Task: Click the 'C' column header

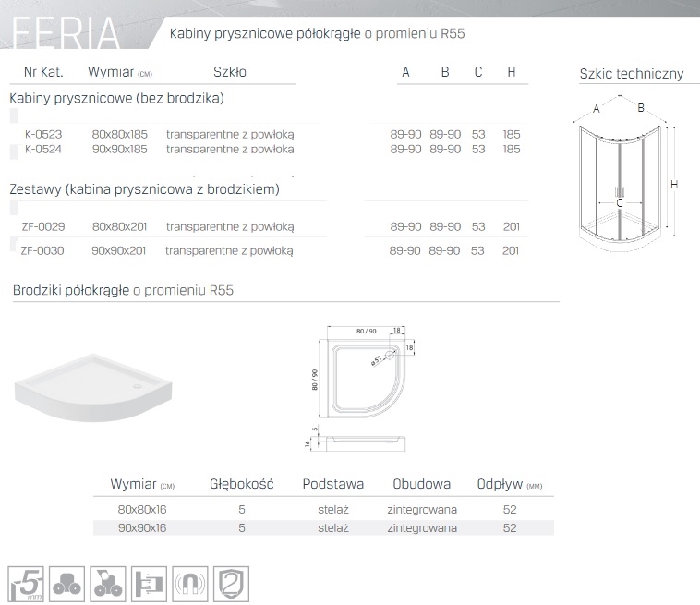Action: coord(478,72)
